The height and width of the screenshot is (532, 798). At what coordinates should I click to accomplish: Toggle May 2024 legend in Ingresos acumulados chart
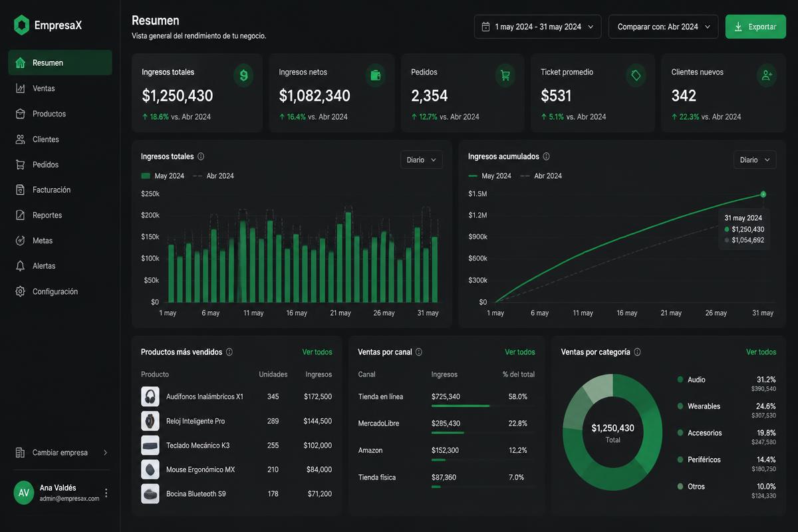tap(489, 176)
